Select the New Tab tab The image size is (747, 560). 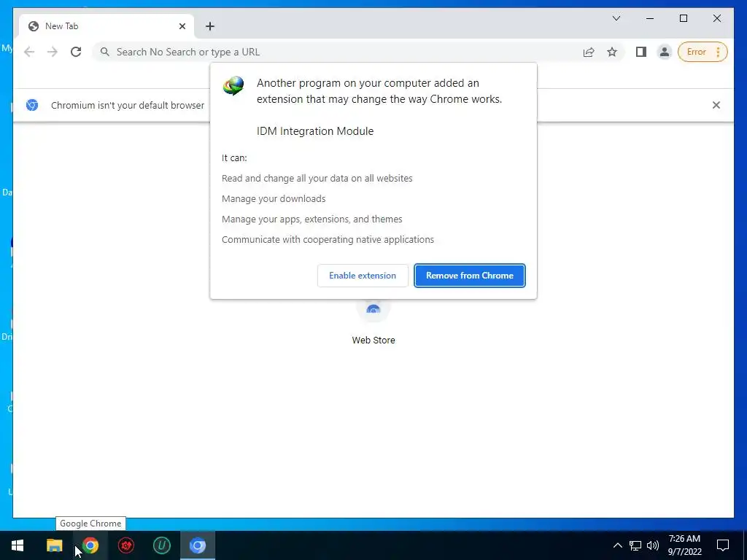click(x=106, y=26)
